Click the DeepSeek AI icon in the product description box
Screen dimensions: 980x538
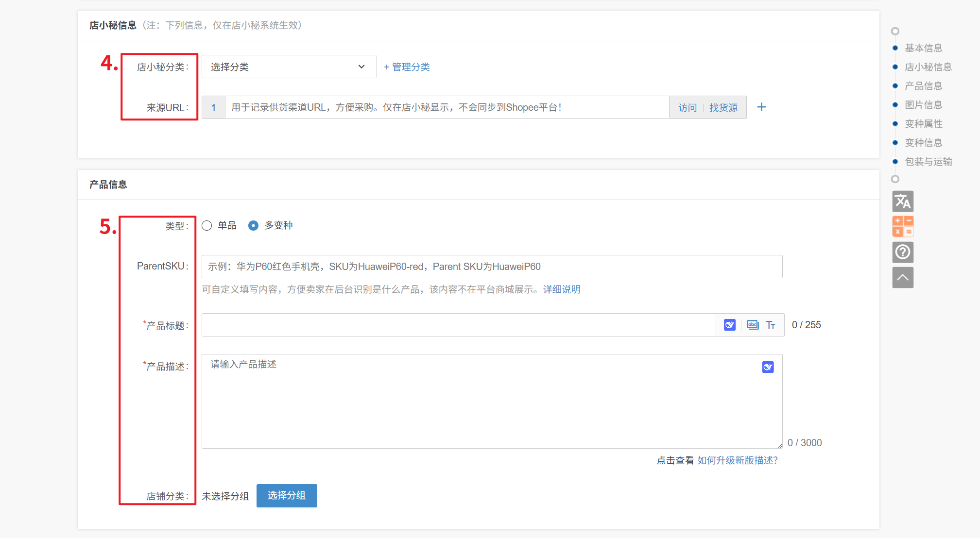(768, 367)
